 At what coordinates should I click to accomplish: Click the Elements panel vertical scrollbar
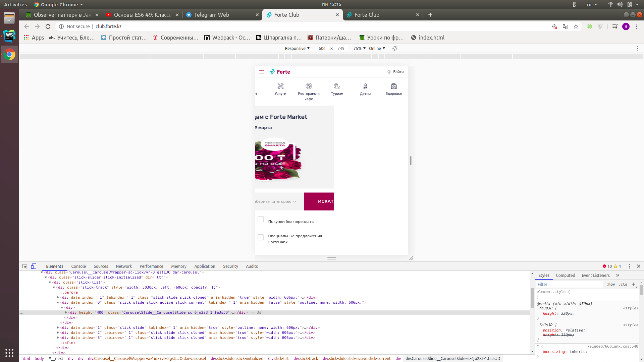pos(532,298)
